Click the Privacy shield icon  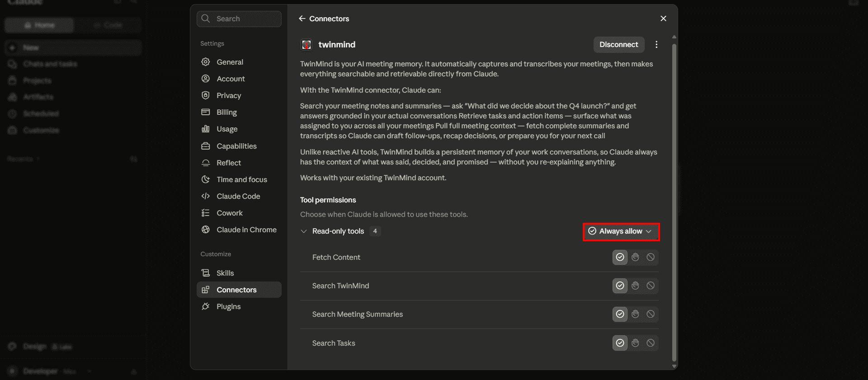[x=206, y=95]
